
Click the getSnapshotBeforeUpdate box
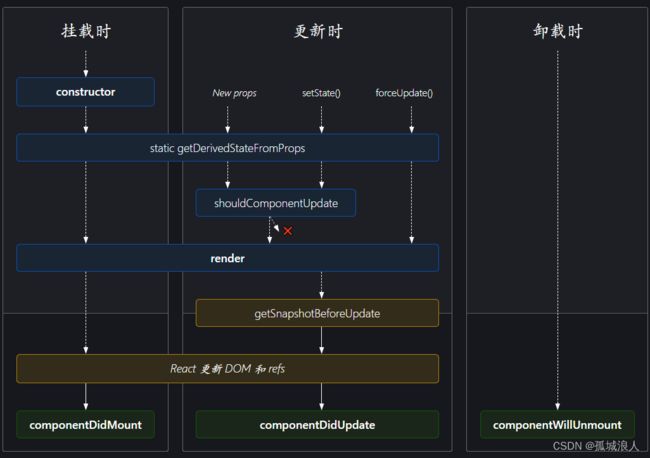click(317, 313)
